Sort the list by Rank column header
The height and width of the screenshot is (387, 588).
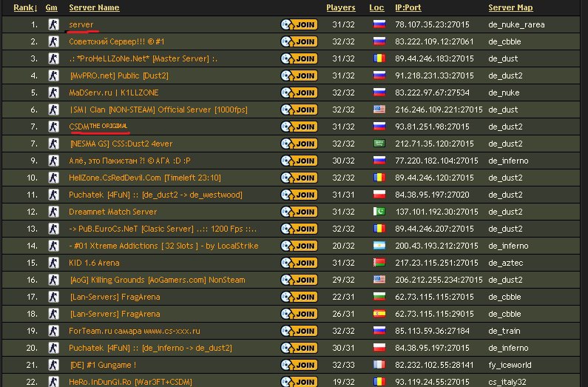coord(25,7)
